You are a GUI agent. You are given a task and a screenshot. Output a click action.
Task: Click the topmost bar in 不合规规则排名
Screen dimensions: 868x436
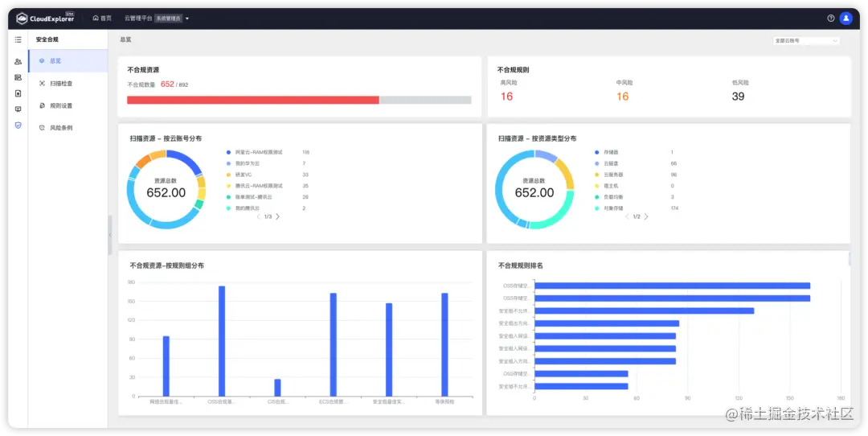[672, 286]
